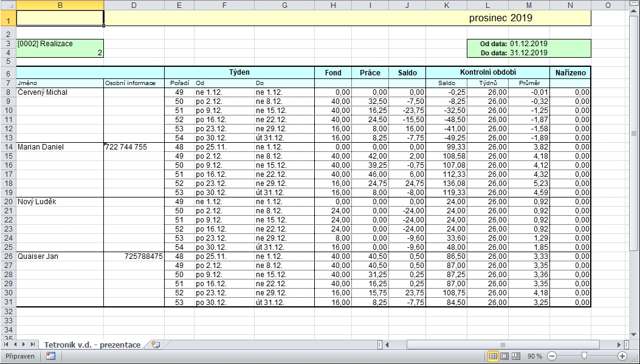This screenshot has height=364, width=640.
Task: Click the 'Pořadí' subheader cell
Action: pyautogui.click(x=179, y=83)
